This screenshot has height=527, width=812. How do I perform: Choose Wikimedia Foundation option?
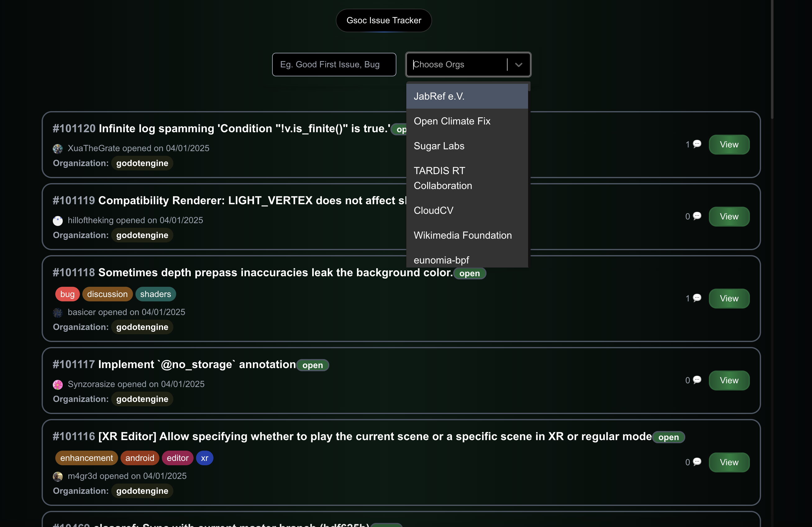pos(467,235)
